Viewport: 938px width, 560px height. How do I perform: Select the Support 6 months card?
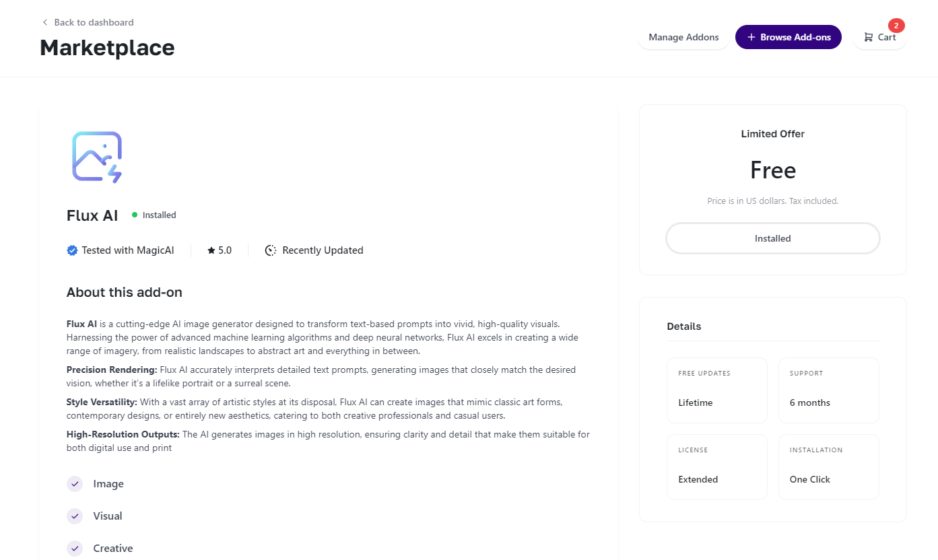coord(828,390)
